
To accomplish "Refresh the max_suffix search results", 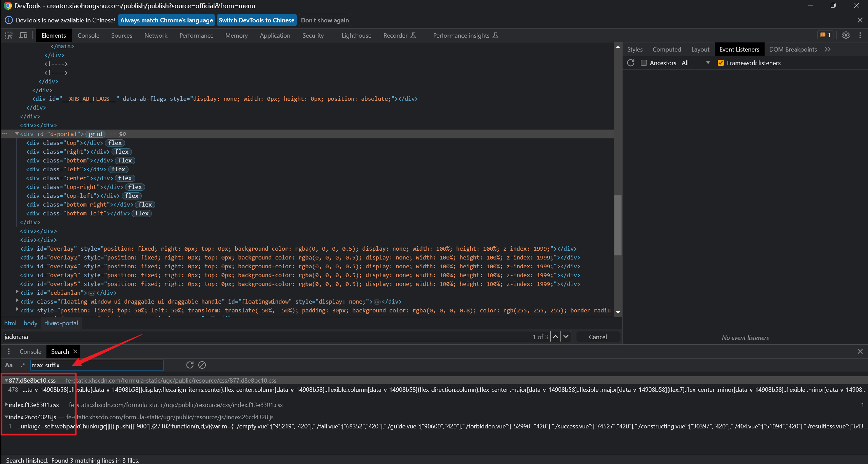I will tap(190, 365).
